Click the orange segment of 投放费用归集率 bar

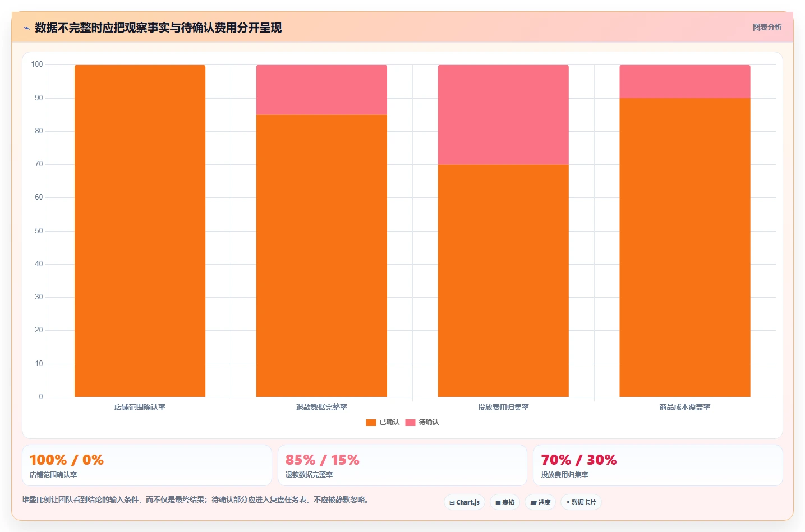tap(503, 280)
